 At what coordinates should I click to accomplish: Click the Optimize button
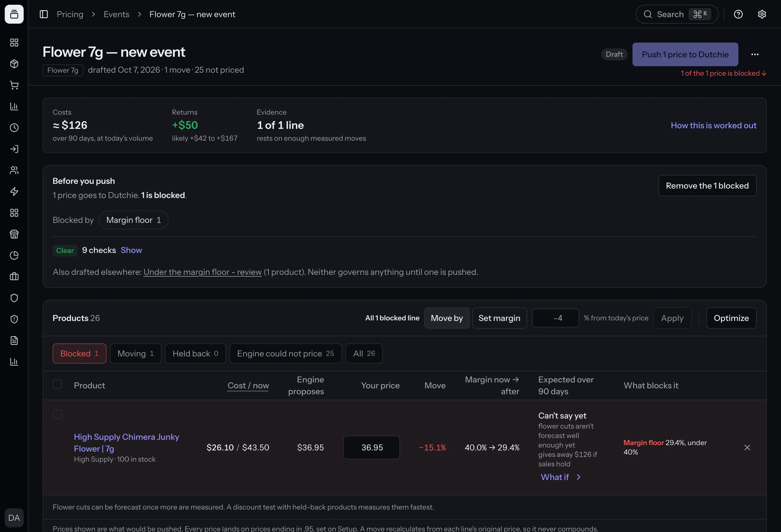(x=731, y=318)
